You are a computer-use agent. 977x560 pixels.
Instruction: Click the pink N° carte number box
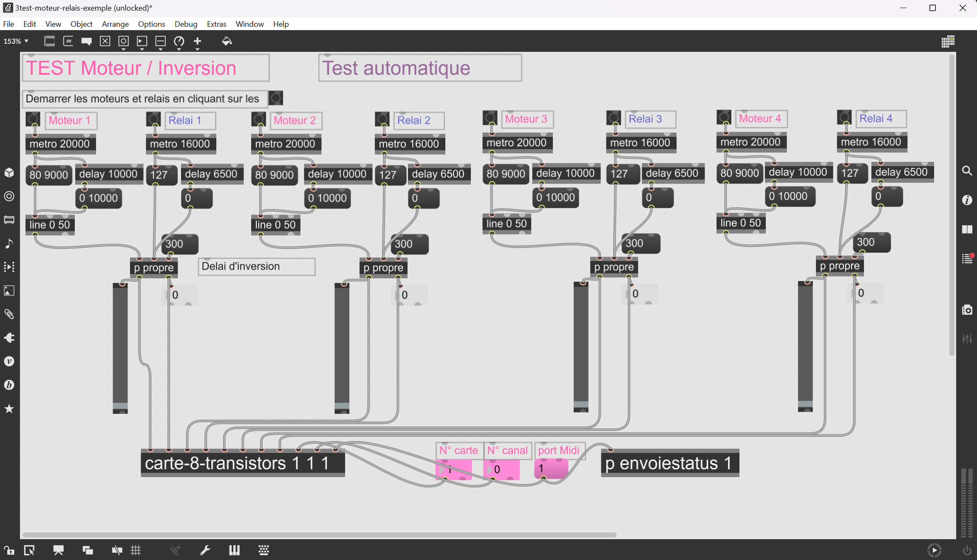click(453, 469)
